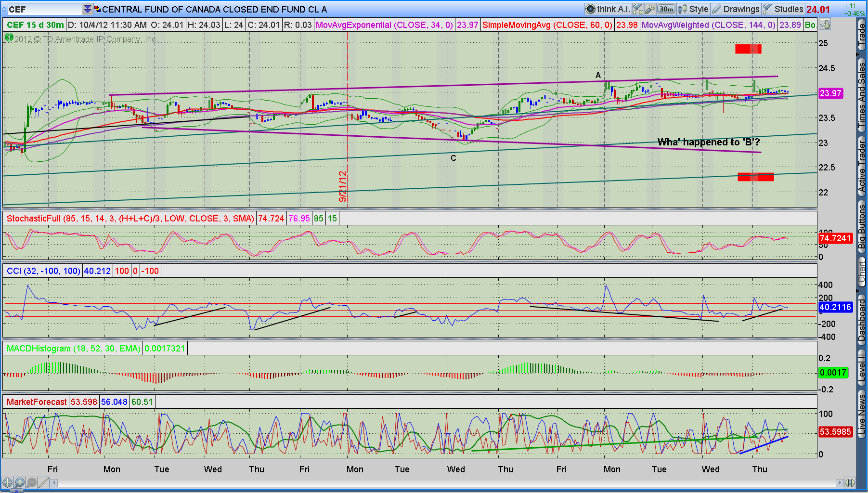The height and width of the screenshot is (493, 868).
Task: Click the truncated 'Bo' Bollinger study label
Action: click(810, 25)
